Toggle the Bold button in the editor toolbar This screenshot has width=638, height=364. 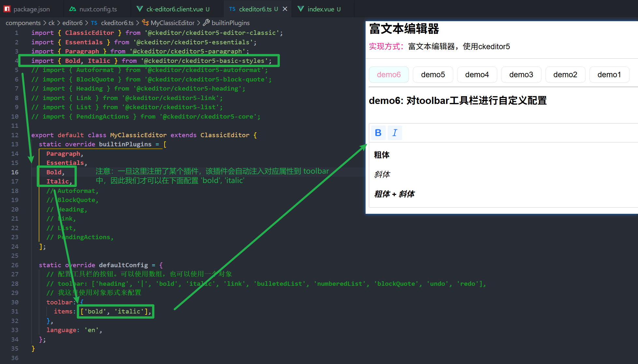point(378,133)
